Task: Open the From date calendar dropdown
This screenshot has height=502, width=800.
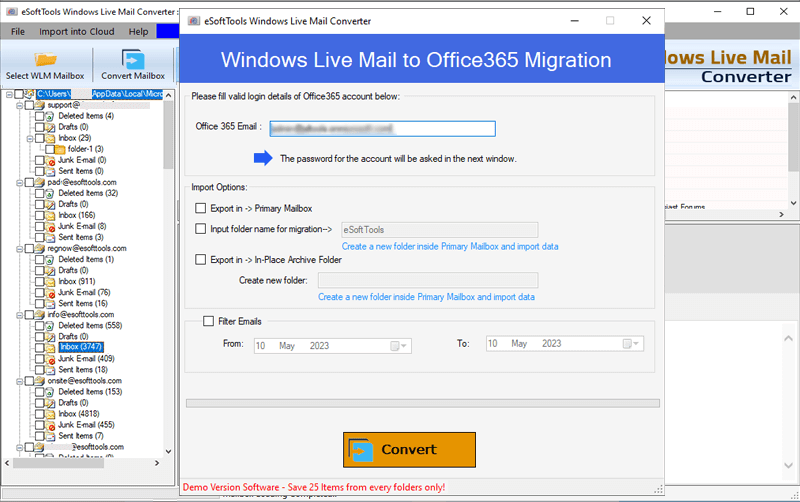Action: pyautogui.click(x=398, y=346)
